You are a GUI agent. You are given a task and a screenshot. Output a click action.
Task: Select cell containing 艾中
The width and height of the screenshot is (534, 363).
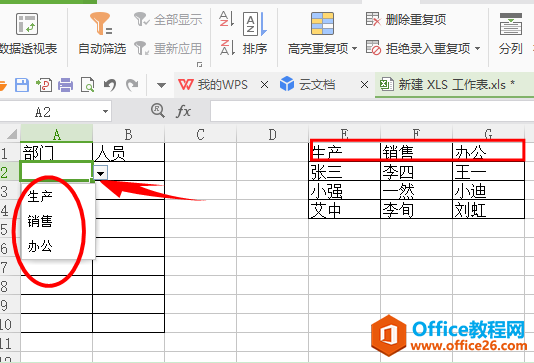tap(344, 209)
